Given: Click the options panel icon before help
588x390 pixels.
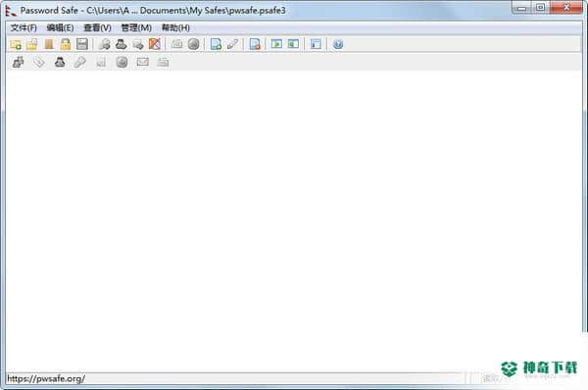Looking at the screenshot, I should click(316, 44).
